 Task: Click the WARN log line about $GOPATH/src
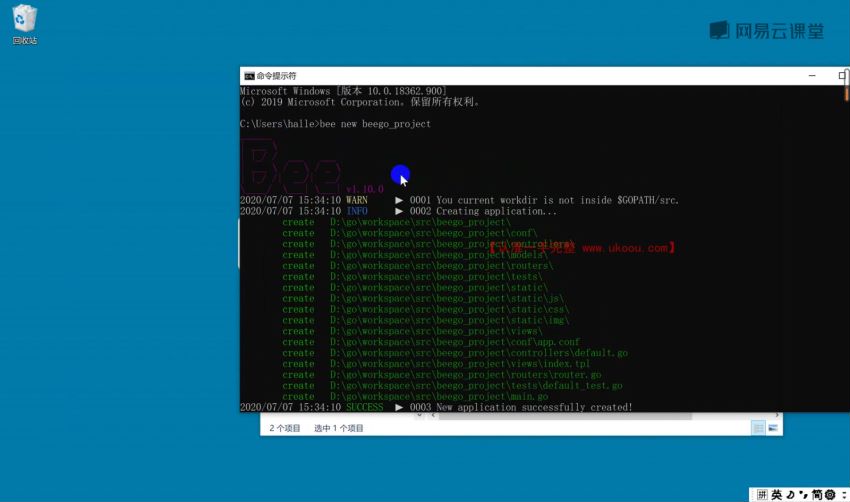click(x=459, y=200)
